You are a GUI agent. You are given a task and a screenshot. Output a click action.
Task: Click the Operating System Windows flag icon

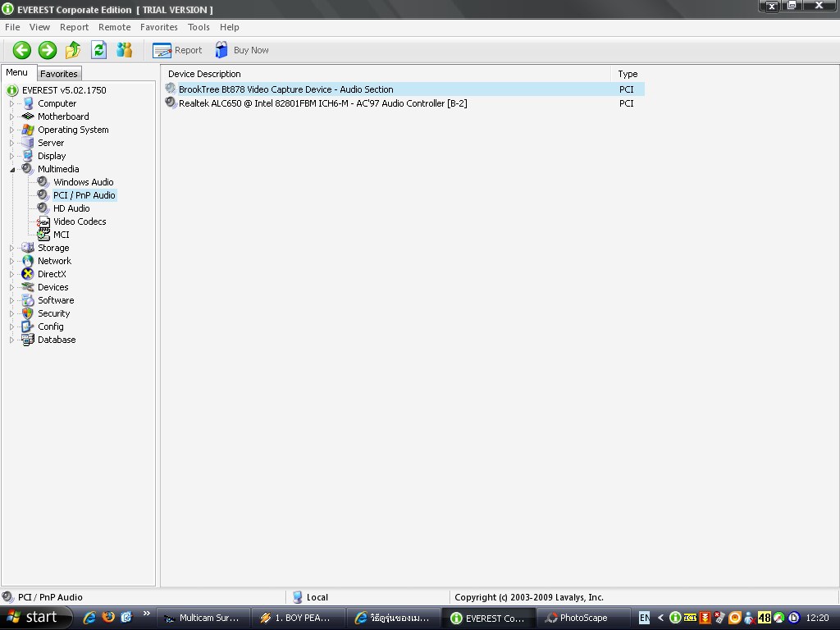coord(28,130)
